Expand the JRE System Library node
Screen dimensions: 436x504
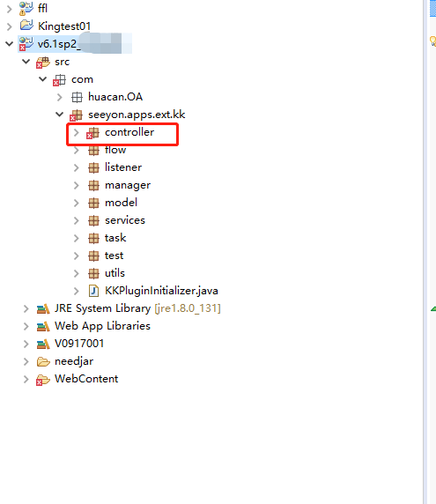coord(26,309)
